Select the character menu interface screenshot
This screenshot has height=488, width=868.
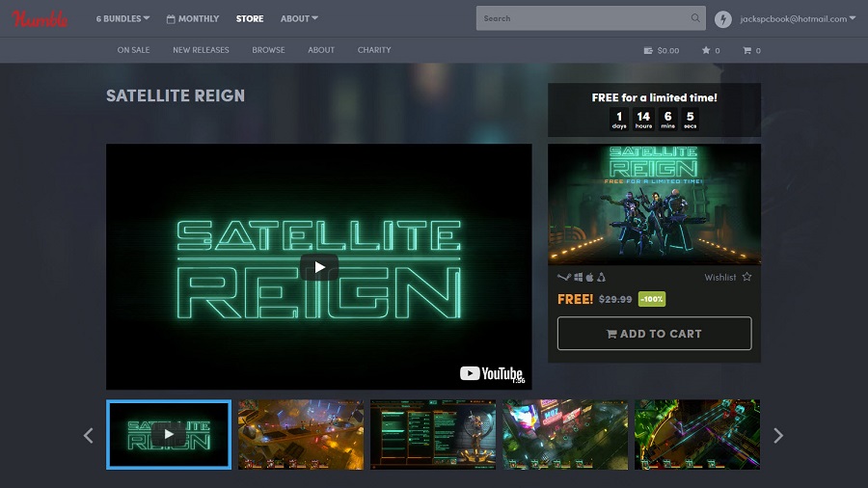click(433, 434)
